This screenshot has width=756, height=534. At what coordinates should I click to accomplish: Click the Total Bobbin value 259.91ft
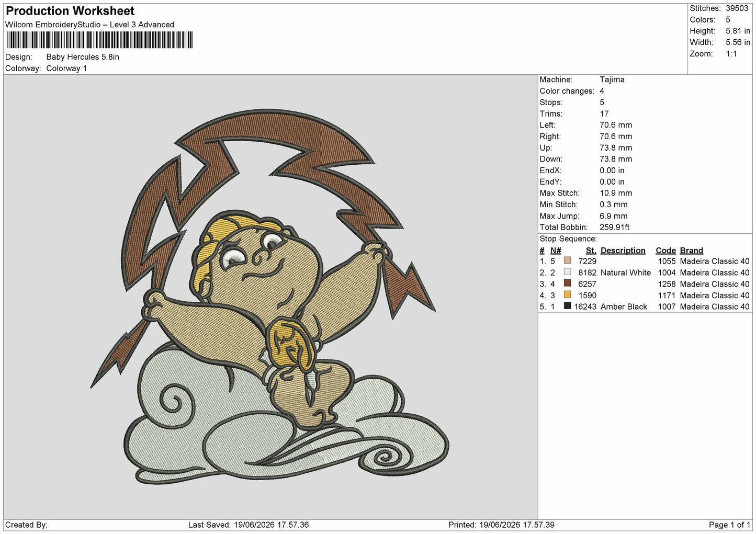pos(614,228)
